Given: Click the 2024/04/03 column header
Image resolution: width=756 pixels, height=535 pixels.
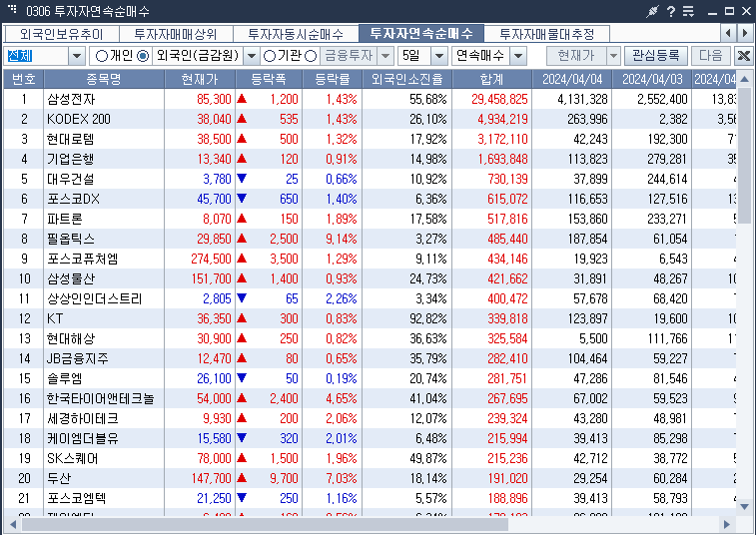Looking at the screenshot, I should (x=652, y=79).
